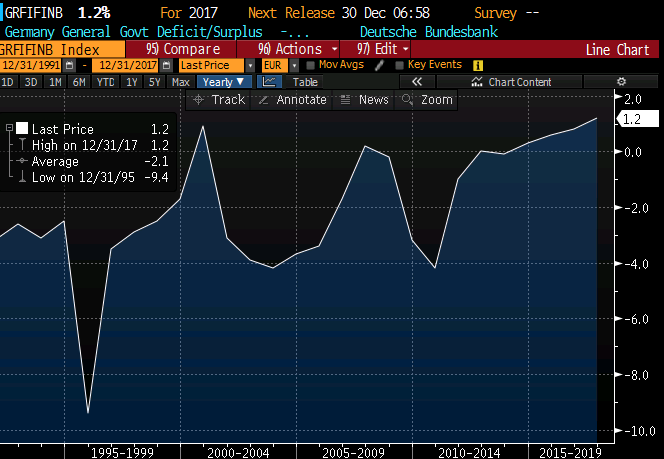664x459 pixels.
Task: Collapse panel with double left chevron
Action: [417, 82]
